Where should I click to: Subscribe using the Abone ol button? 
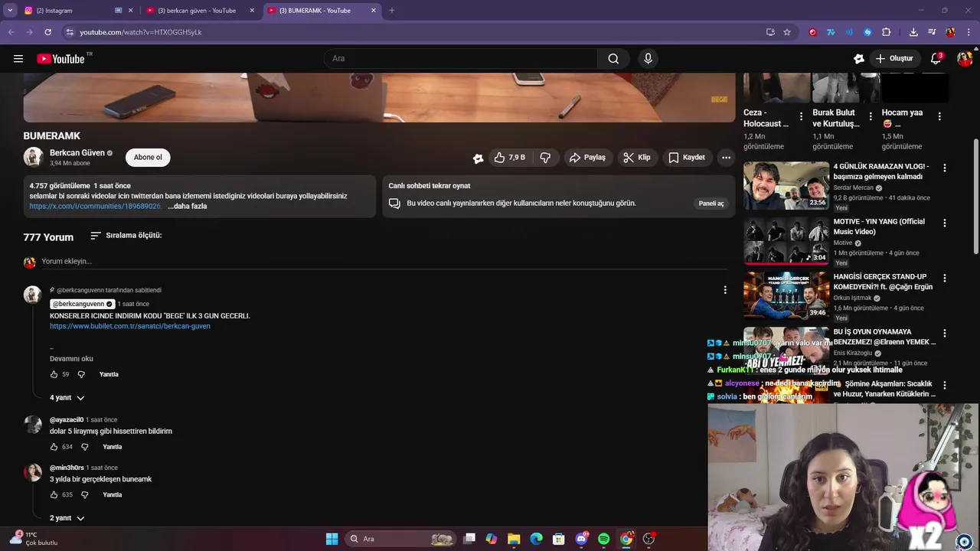click(x=148, y=158)
